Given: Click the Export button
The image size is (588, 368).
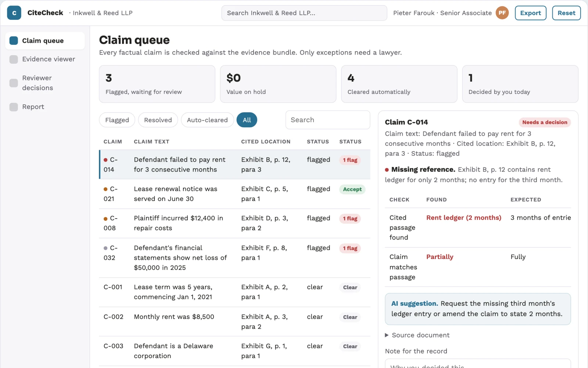Looking at the screenshot, I should (x=531, y=13).
